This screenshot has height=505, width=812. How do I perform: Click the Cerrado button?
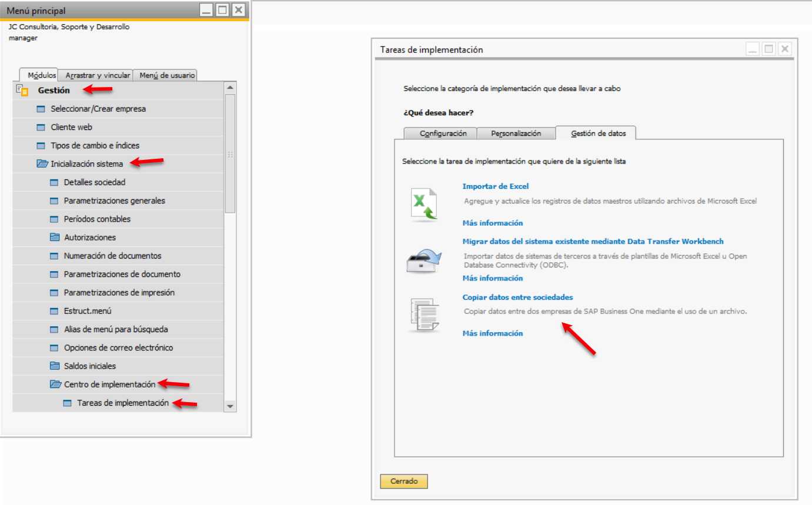click(404, 481)
